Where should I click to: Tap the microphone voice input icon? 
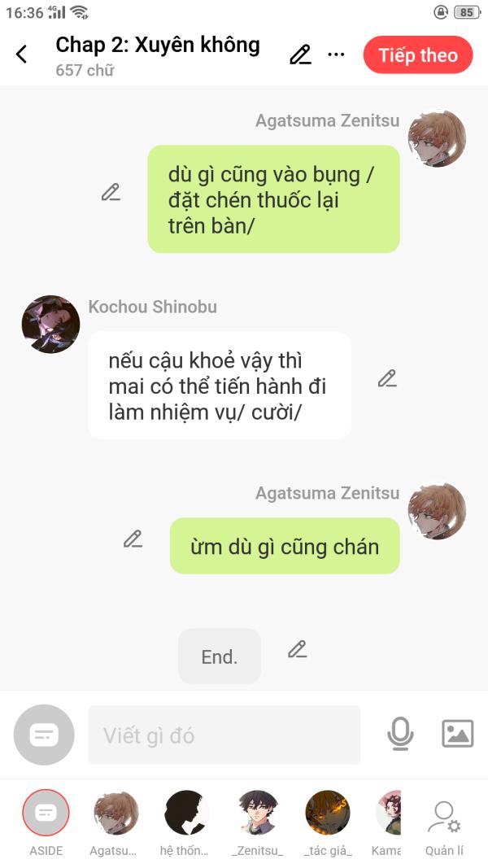[400, 734]
